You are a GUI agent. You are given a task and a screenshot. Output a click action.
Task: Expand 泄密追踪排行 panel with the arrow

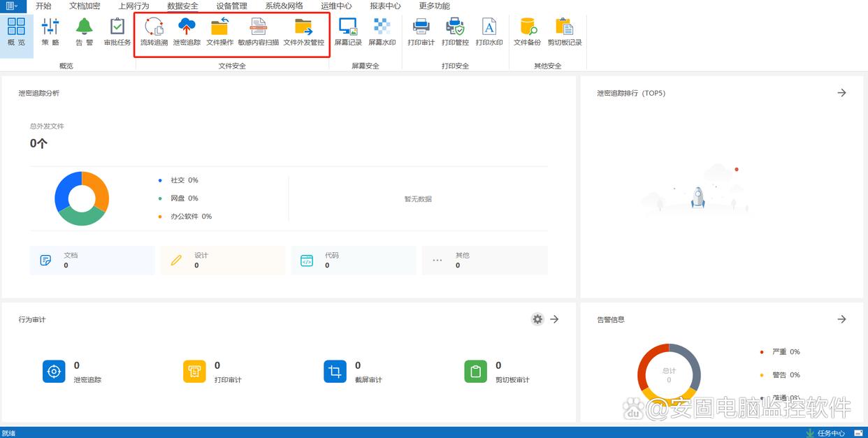coord(841,93)
